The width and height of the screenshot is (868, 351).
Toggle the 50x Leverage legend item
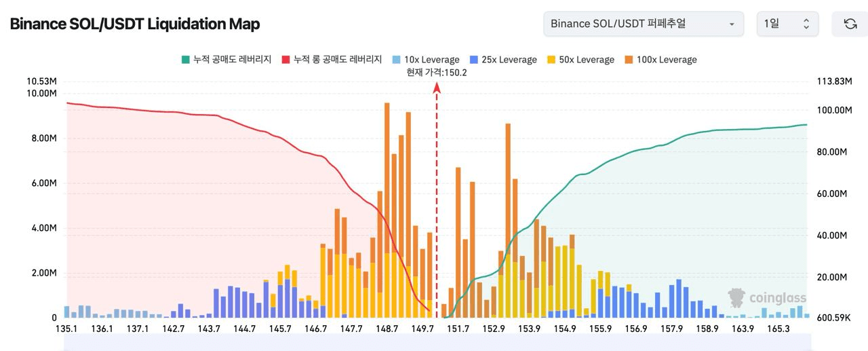click(x=580, y=60)
